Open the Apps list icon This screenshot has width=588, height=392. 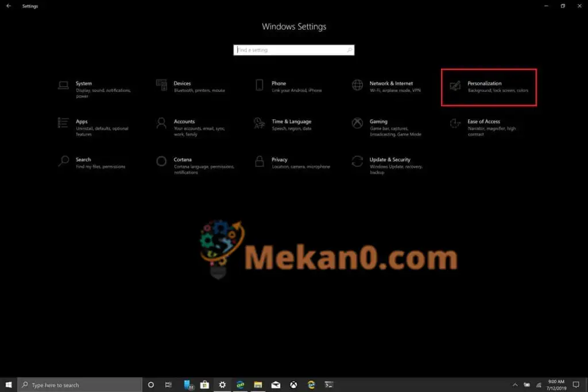click(63, 123)
